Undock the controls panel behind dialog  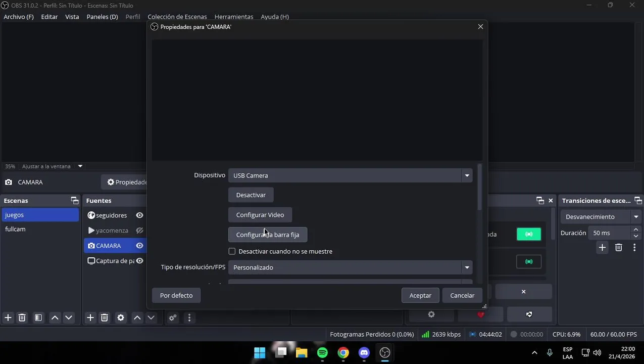point(540,201)
